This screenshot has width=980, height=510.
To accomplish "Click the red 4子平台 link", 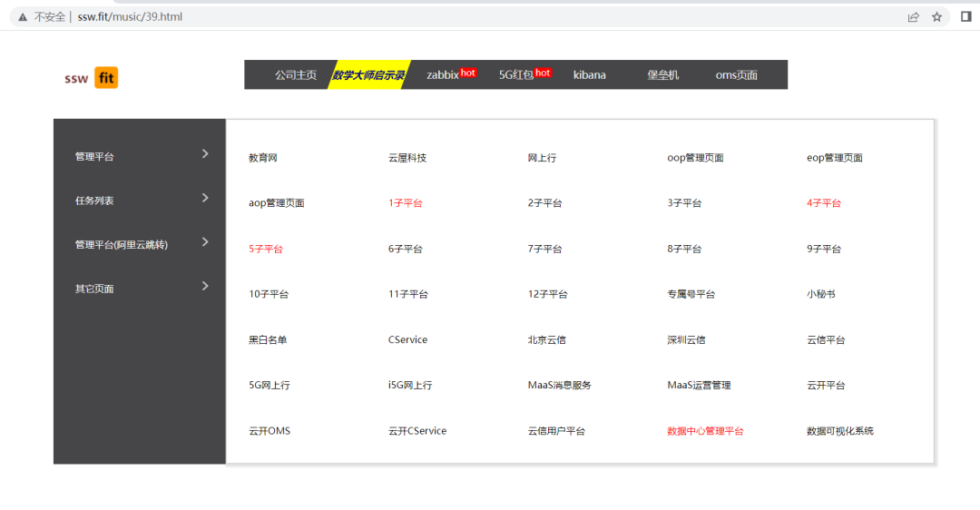I will tap(824, 203).
